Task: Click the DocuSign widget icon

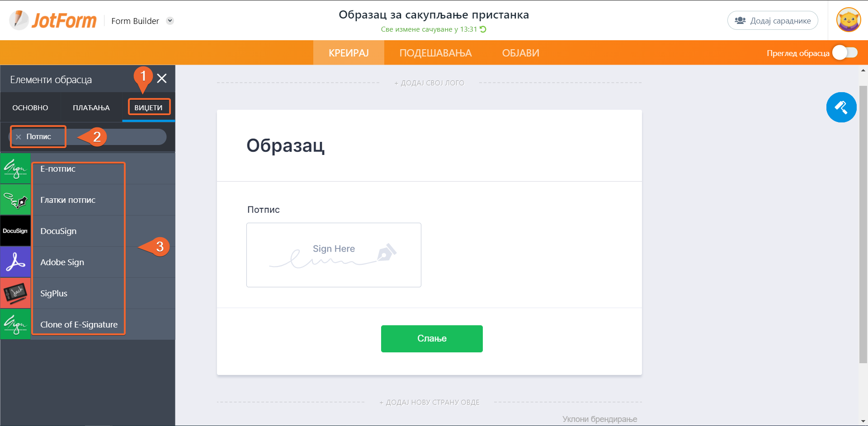Action: point(15,231)
